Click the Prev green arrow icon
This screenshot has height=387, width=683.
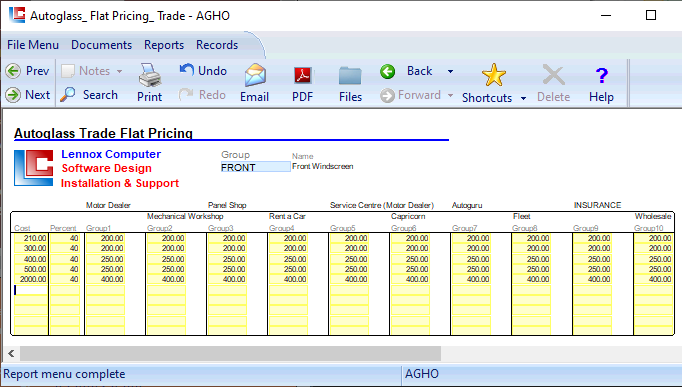tap(13, 71)
